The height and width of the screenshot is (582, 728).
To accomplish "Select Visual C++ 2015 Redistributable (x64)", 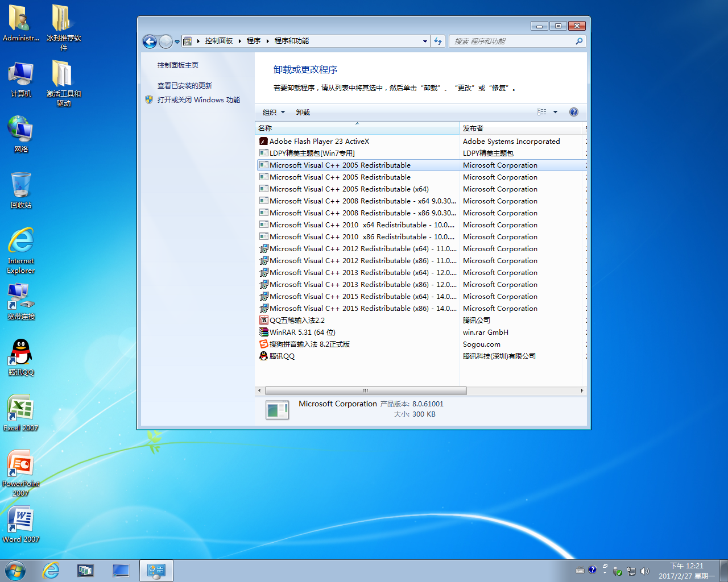I will [x=421, y=297].
